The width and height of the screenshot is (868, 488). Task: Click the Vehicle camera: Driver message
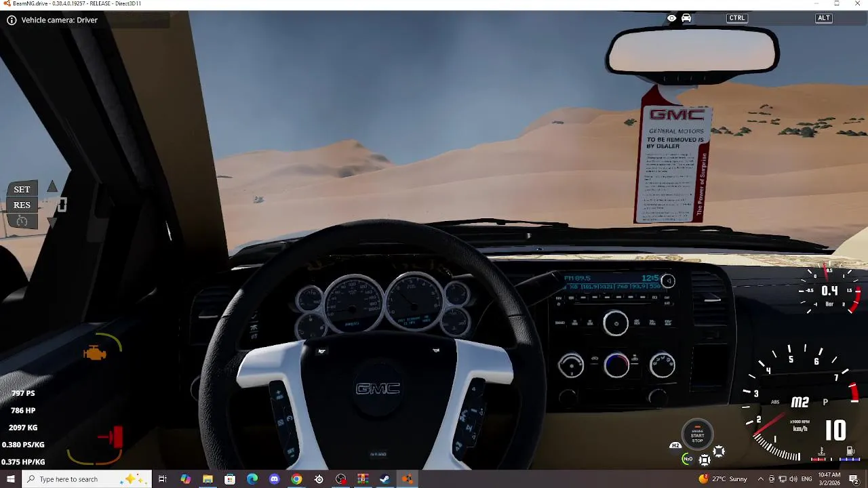pos(60,20)
